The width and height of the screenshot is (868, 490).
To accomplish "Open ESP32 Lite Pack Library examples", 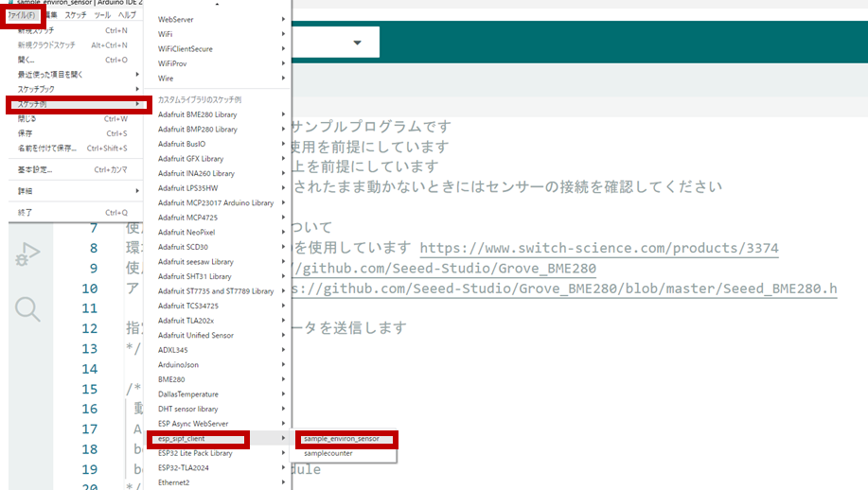I will [x=218, y=453].
